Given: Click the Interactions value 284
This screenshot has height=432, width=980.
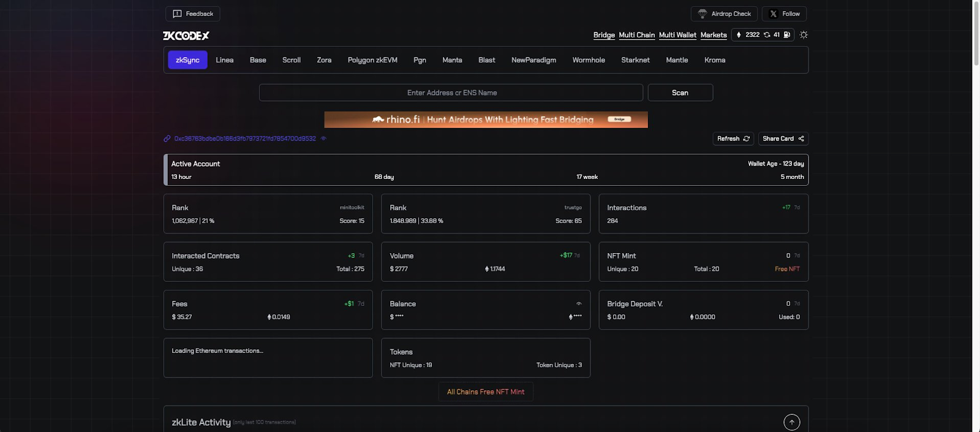Looking at the screenshot, I should (612, 221).
